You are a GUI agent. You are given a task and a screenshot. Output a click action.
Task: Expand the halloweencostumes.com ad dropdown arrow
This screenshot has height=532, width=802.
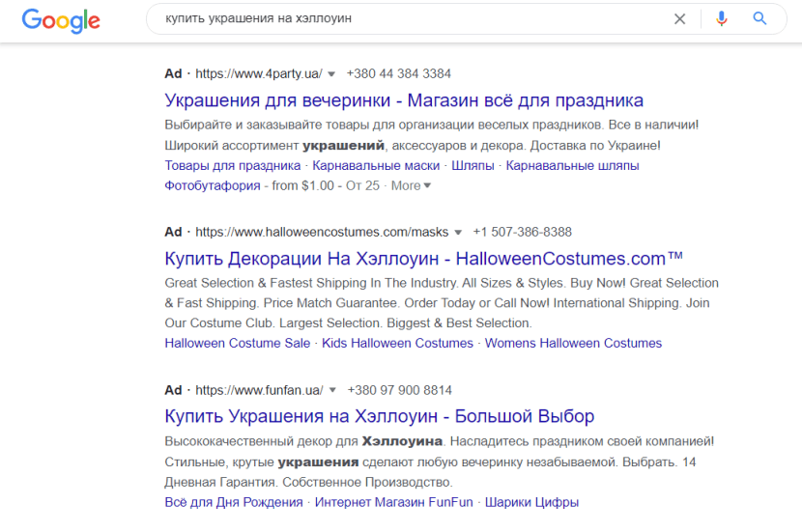coord(458,233)
